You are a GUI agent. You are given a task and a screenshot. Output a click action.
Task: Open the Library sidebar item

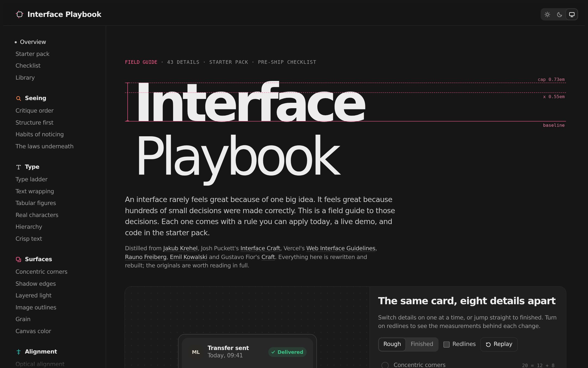point(25,78)
